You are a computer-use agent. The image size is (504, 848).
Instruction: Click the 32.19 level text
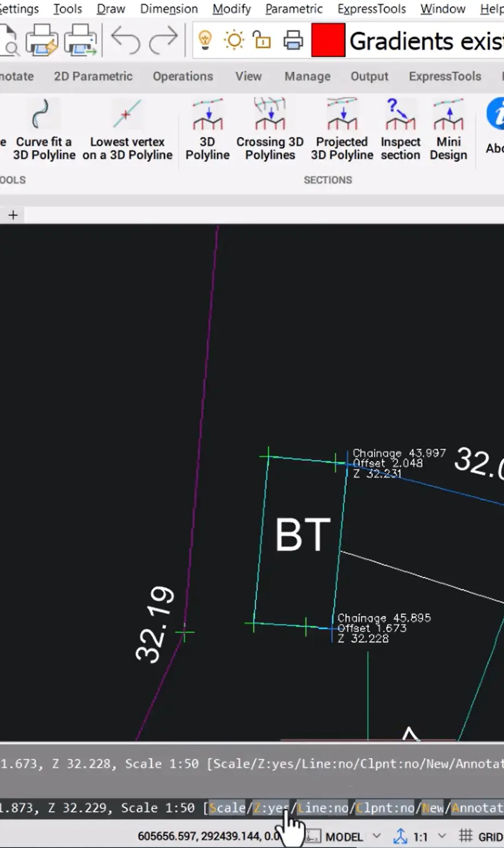tap(155, 625)
